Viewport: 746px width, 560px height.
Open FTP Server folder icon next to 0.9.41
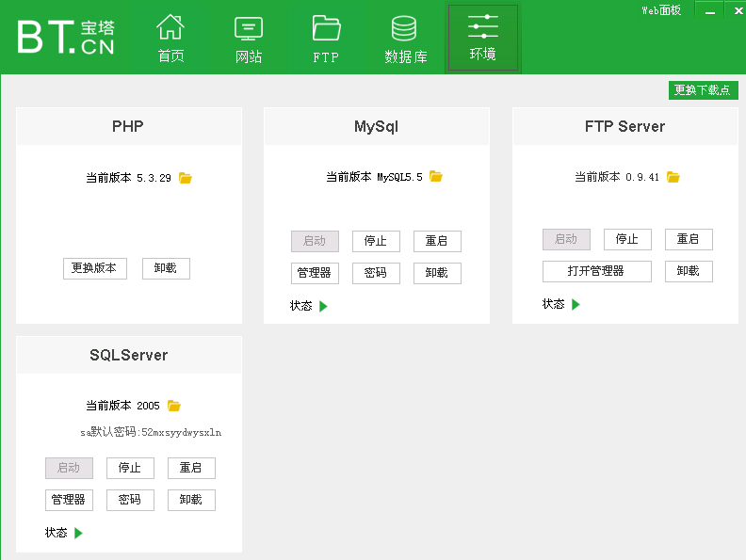coord(673,177)
